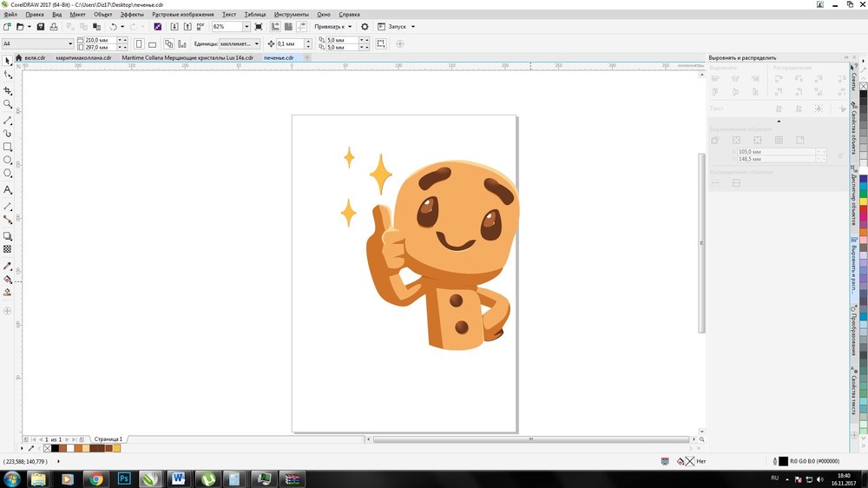Pick no-color X swatch in document palette
868x488 pixels.
pyautogui.click(x=47, y=448)
